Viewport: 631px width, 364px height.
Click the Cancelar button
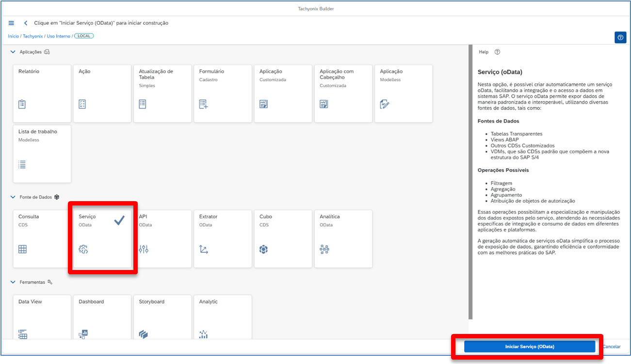point(612,347)
